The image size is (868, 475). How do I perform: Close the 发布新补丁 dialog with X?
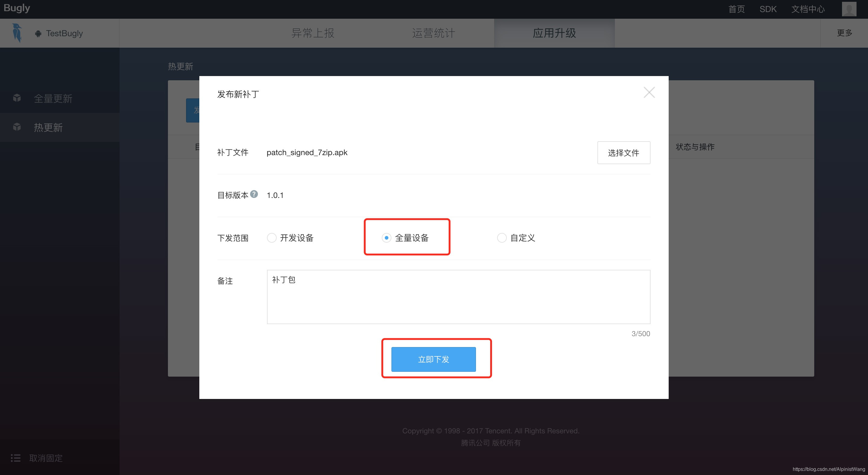click(x=649, y=92)
